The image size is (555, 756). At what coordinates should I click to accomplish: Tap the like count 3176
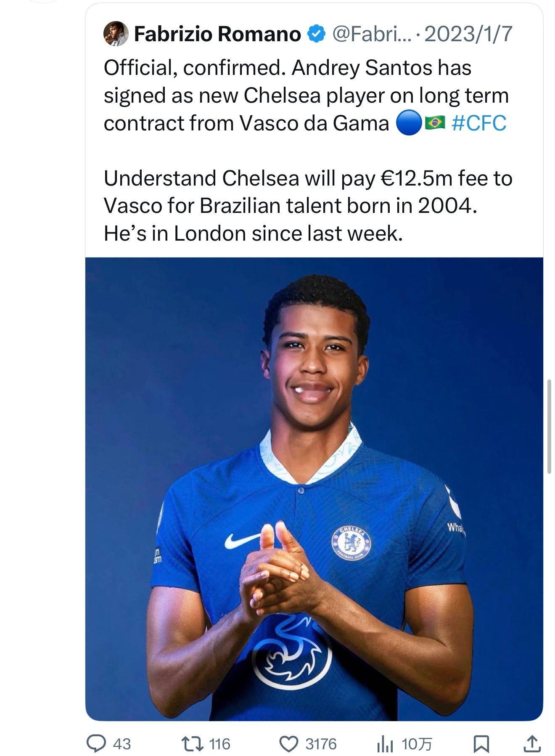click(321, 744)
